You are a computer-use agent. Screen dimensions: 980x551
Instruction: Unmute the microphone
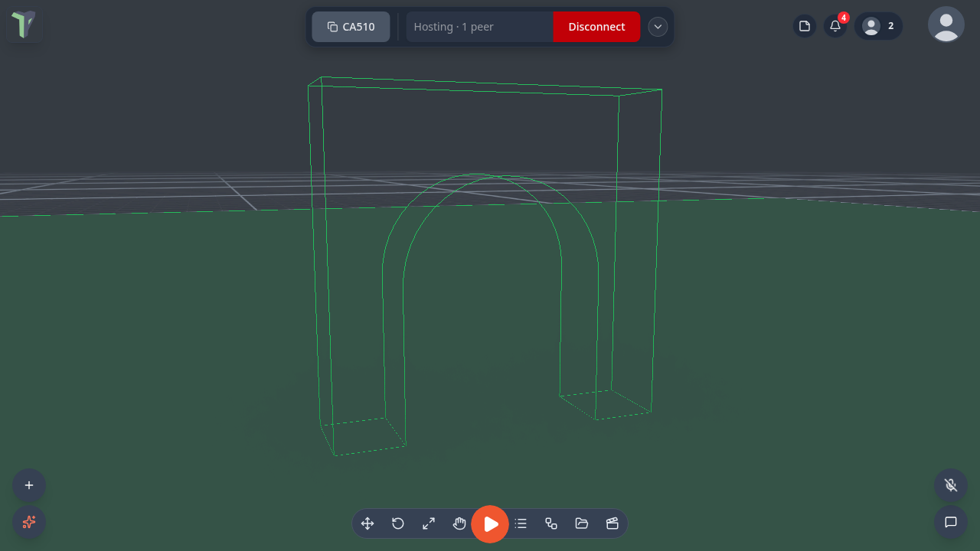pos(951,485)
